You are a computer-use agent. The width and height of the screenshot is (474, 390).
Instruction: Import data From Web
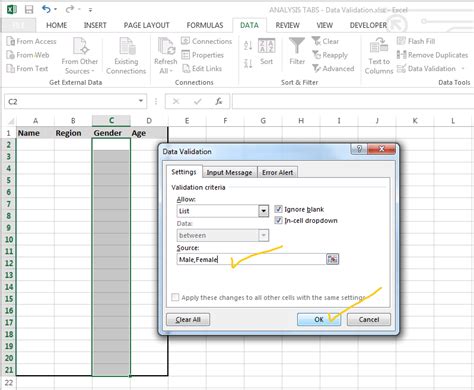click(28, 55)
